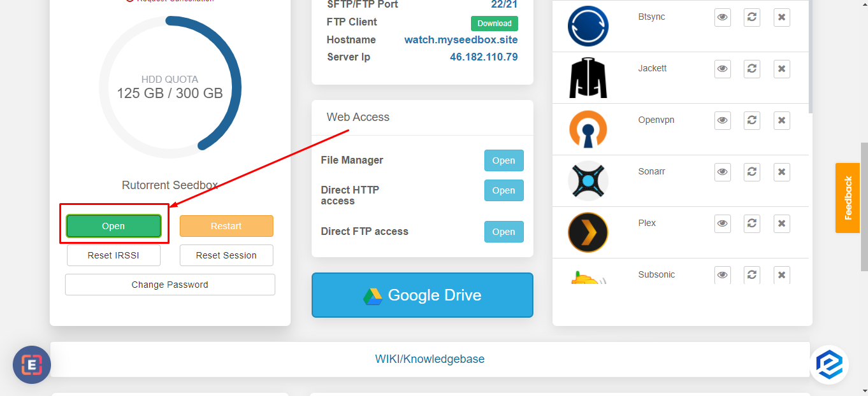This screenshot has height=396, width=868.
Task: Click the eye icon next to Sonarr
Action: tap(722, 171)
